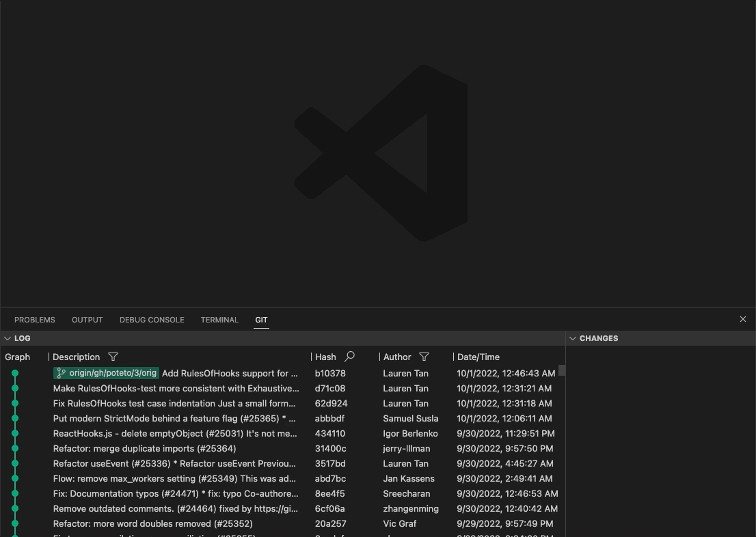Select commit 'Add RulesOfHooks support for ...'
Screen dimensions: 756x537
(x=230, y=373)
